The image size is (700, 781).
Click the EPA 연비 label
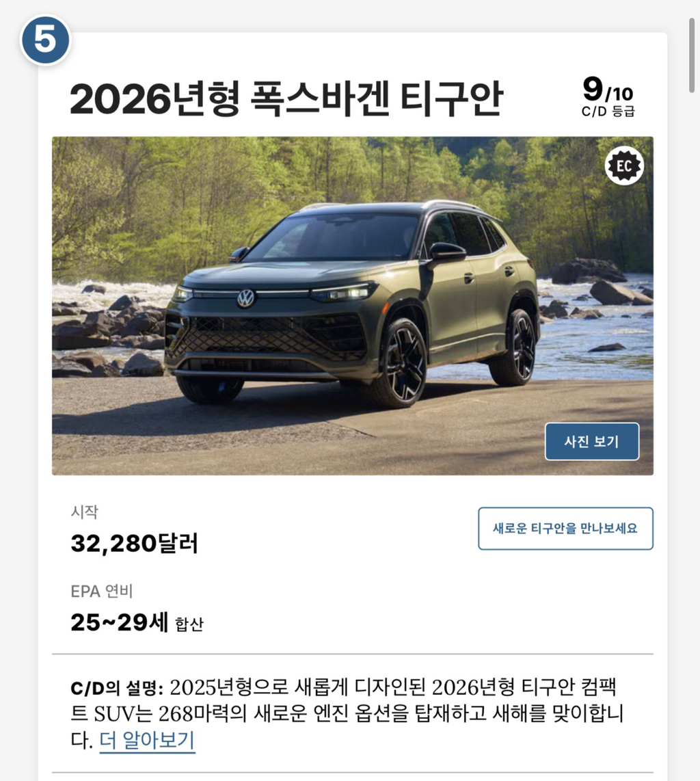point(102,592)
